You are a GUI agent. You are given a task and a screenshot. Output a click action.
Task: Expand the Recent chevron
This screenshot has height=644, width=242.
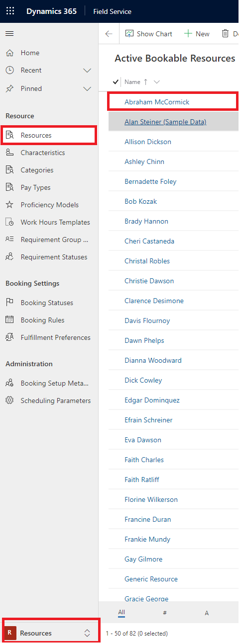87,71
